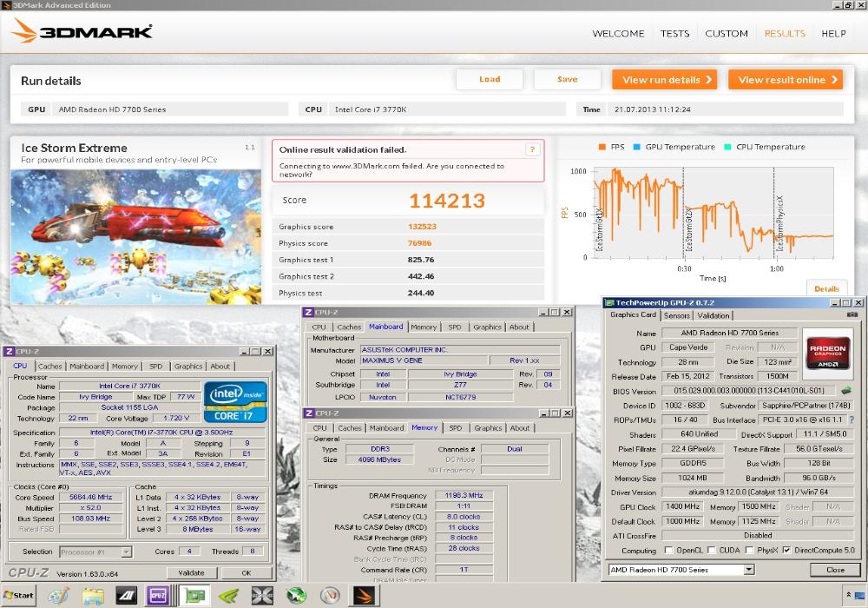Click the GPU Temperature blue legend swatch
This screenshot has width=868, height=608.
636,147
